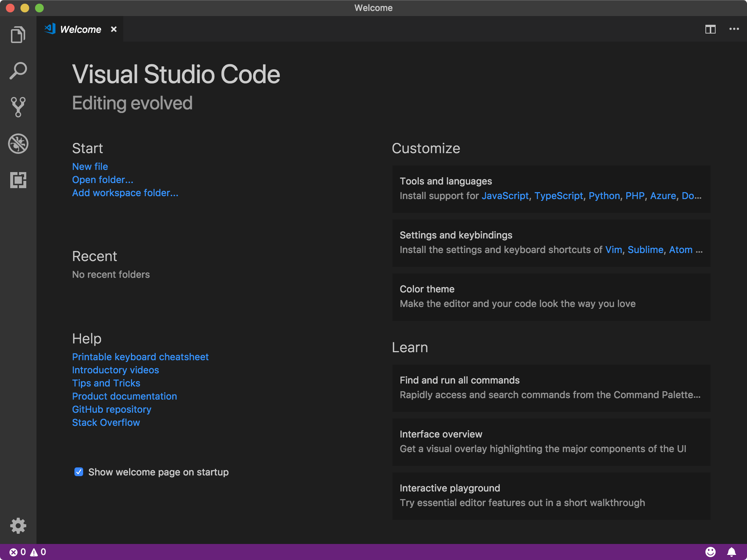747x560 pixels.
Task: Open the Color theme card
Action: point(551,297)
